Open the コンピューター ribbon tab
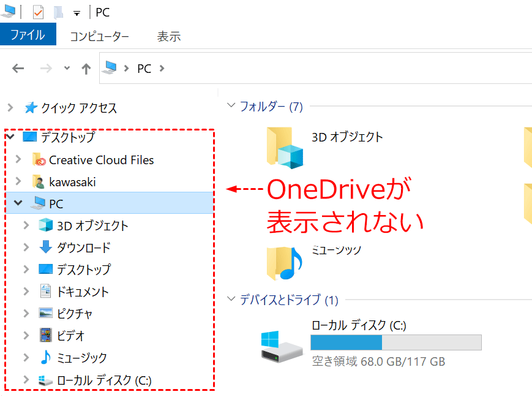This screenshot has height=397, width=532. click(99, 36)
